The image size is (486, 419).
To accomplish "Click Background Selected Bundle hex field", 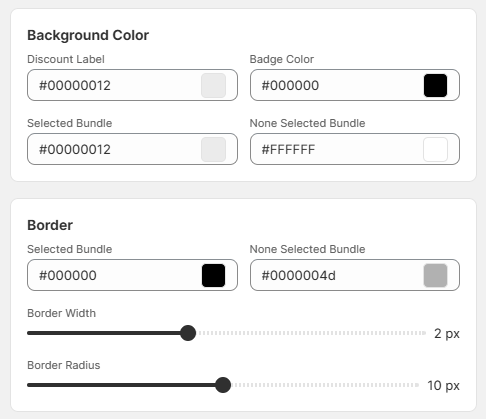I will 132,149.
